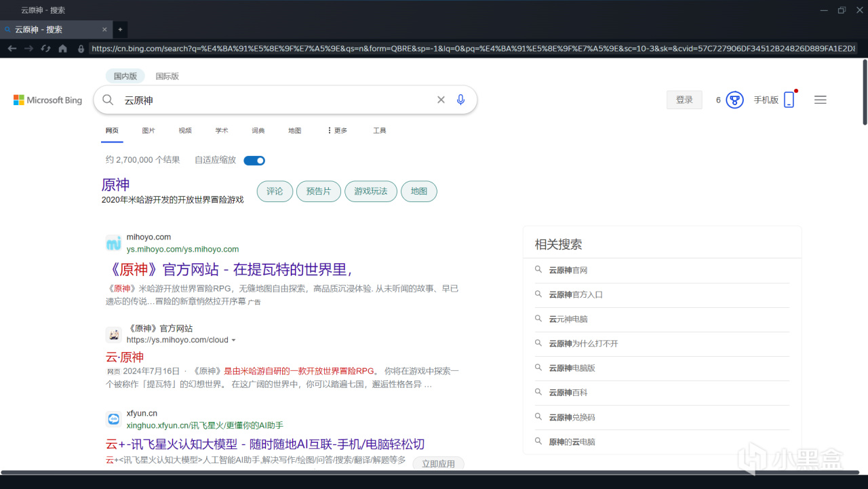Click the vertical page scrollbar

pyautogui.click(x=865, y=92)
